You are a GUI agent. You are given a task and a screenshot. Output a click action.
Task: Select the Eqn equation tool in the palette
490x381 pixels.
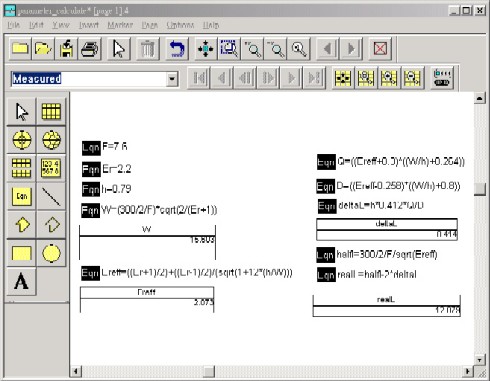pyautogui.click(x=22, y=196)
